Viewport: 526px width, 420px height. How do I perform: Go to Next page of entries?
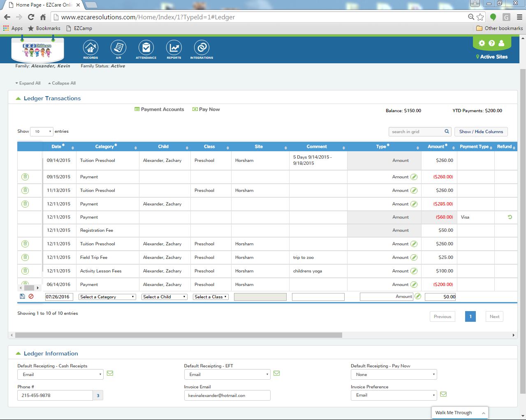point(494,316)
